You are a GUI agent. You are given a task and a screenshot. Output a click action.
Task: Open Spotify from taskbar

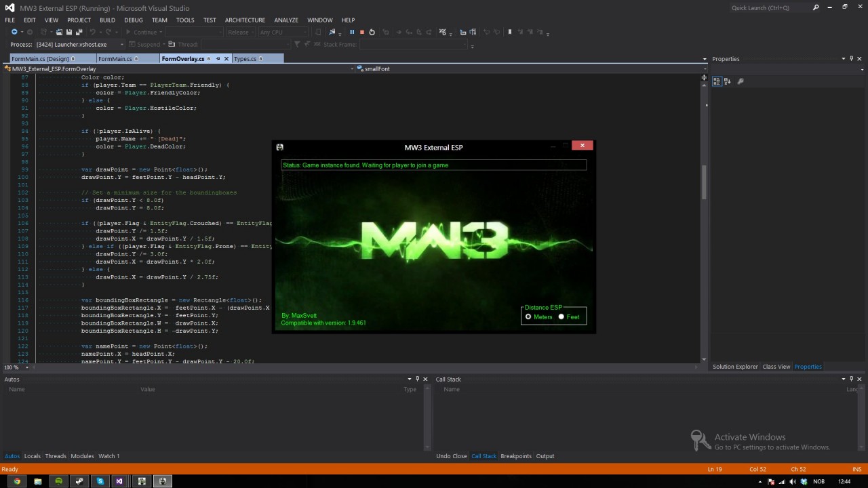(x=58, y=481)
